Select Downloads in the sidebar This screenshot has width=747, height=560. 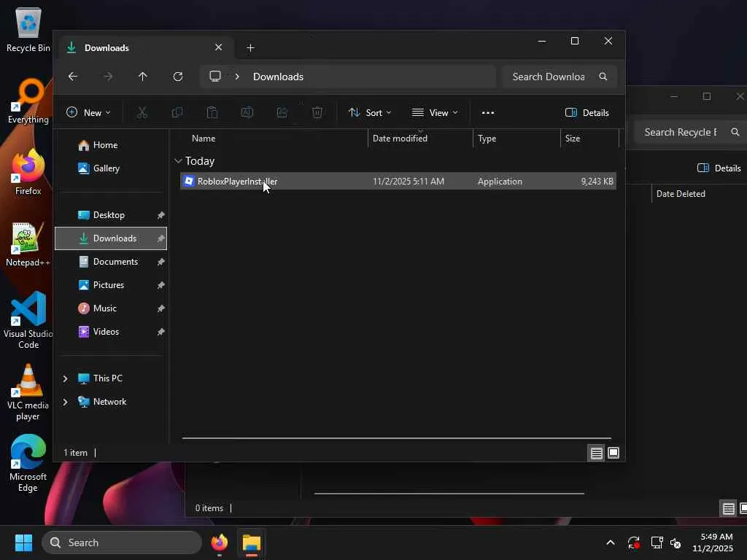(x=111, y=238)
